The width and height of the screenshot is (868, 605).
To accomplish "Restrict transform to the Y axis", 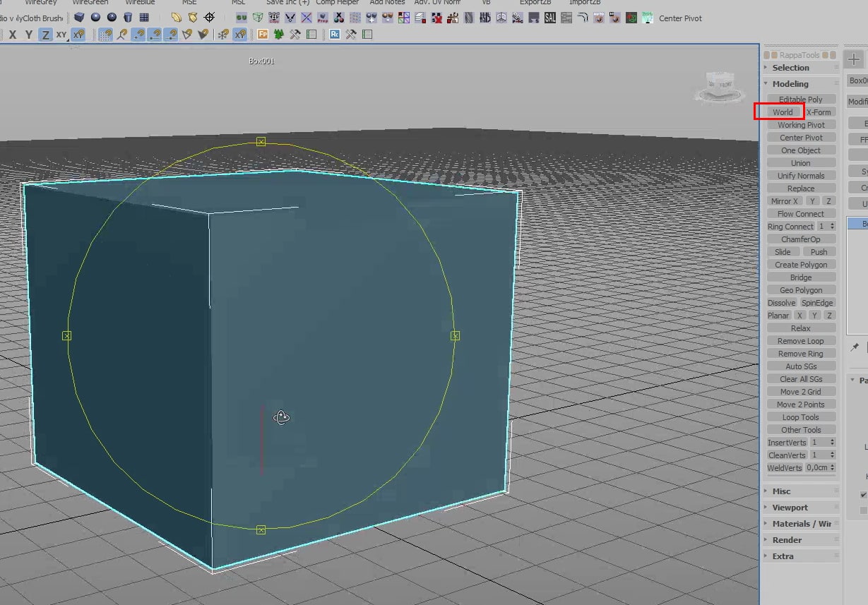I will click(28, 34).
